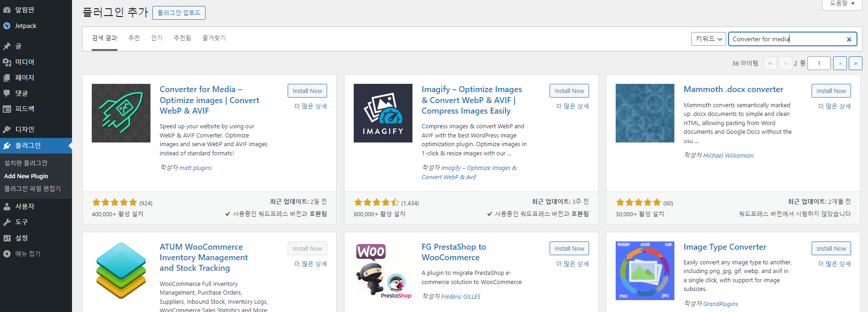Click the current page number field
This screenshot has height=312, width=868.
coord(819,63)
